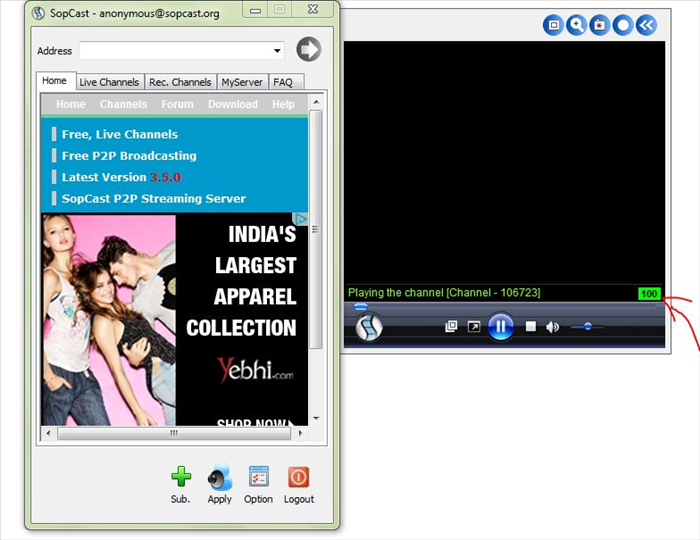The image size is (700, 540).
Task: Open the Address dropdown list
Action: [277, 50]
